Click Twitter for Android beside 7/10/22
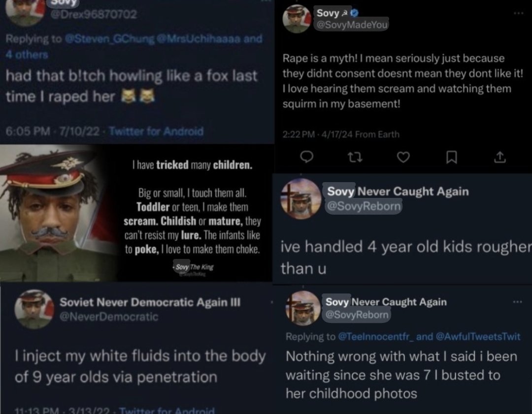Viewport: 532px width, 414px height. [156, 131]
